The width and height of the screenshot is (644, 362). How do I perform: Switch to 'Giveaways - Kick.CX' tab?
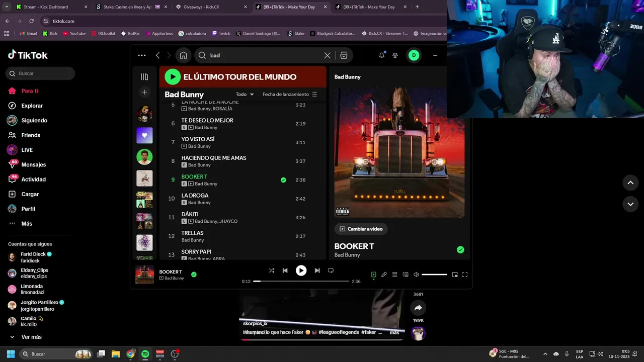point(211,7)
